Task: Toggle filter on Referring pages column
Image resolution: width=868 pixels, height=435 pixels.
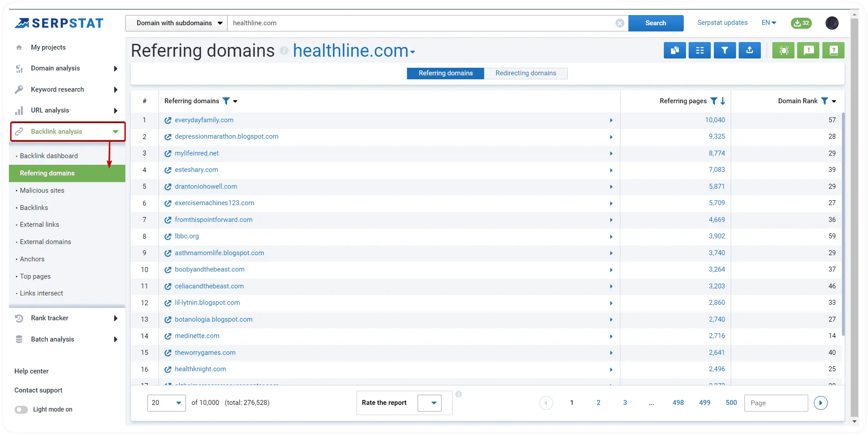Action: click(713, 101)
